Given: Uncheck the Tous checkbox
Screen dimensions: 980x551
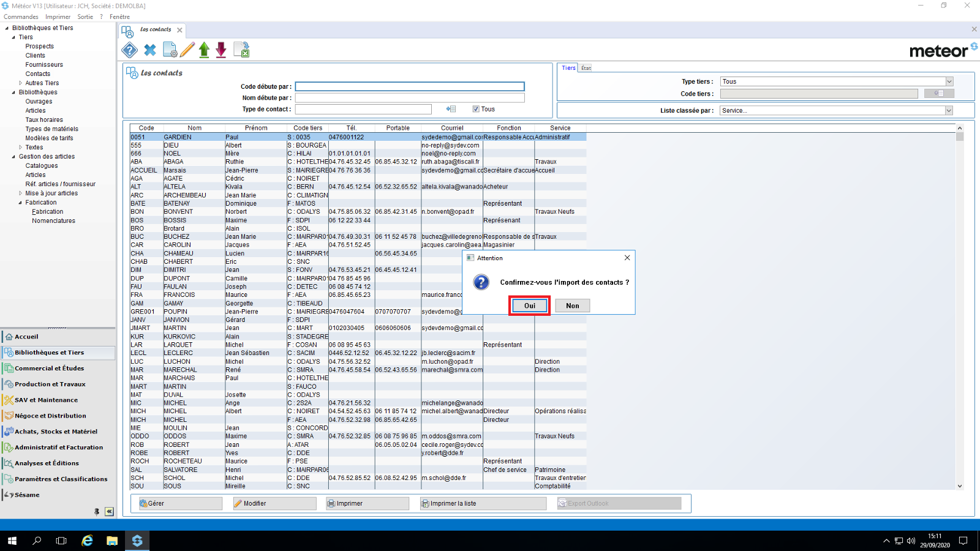Looking at the screenshot, I should tap(476, 109).
